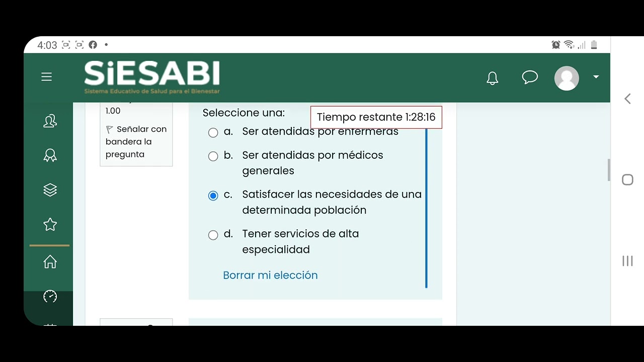Click Señalar con bandera la pregunta

click(x=136, y=142)
